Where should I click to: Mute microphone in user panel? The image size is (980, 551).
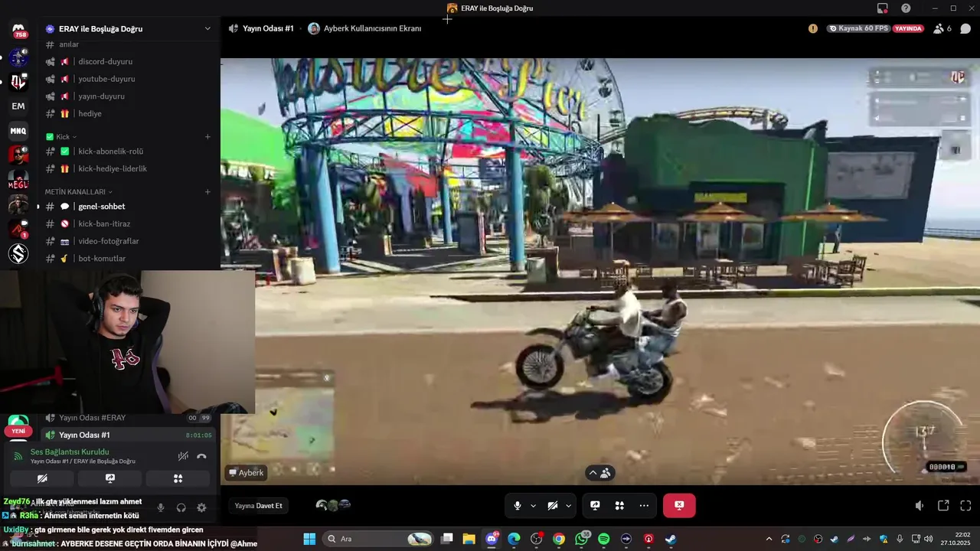coord(161,507)
